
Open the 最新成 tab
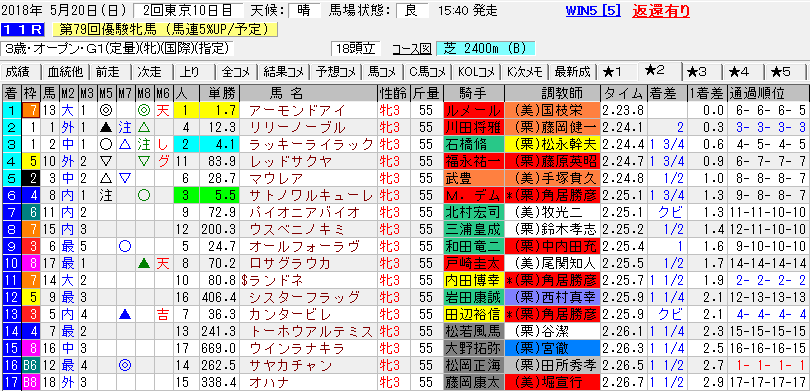[x=572, y=72]
